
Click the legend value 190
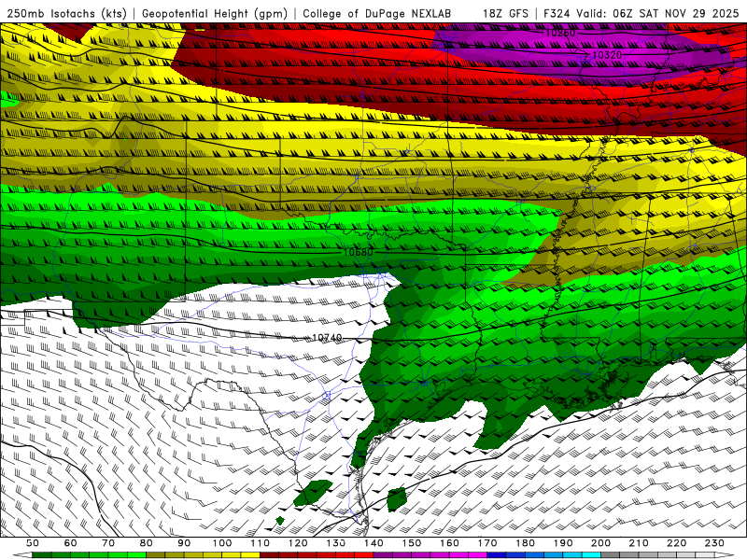click(563, 543)
